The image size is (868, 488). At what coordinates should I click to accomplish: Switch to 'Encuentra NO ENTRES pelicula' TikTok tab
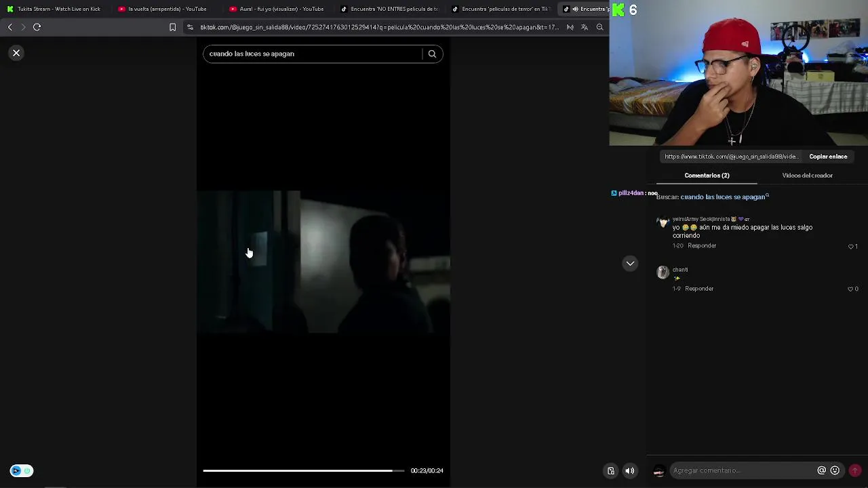(x=389, y=9)
